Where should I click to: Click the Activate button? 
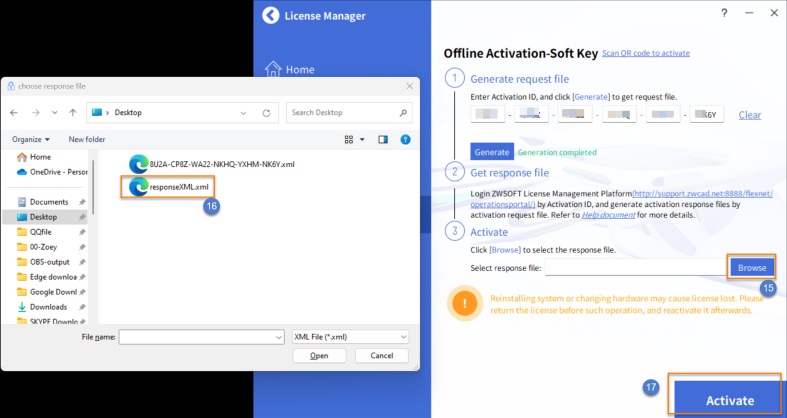729,399
